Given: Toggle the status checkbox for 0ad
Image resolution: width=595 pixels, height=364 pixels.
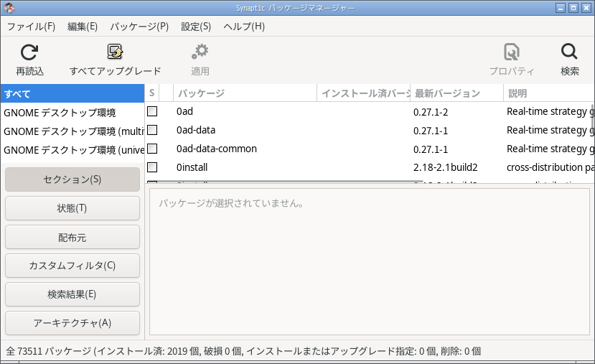Looking at the screenshot, I should coord(152,112).
